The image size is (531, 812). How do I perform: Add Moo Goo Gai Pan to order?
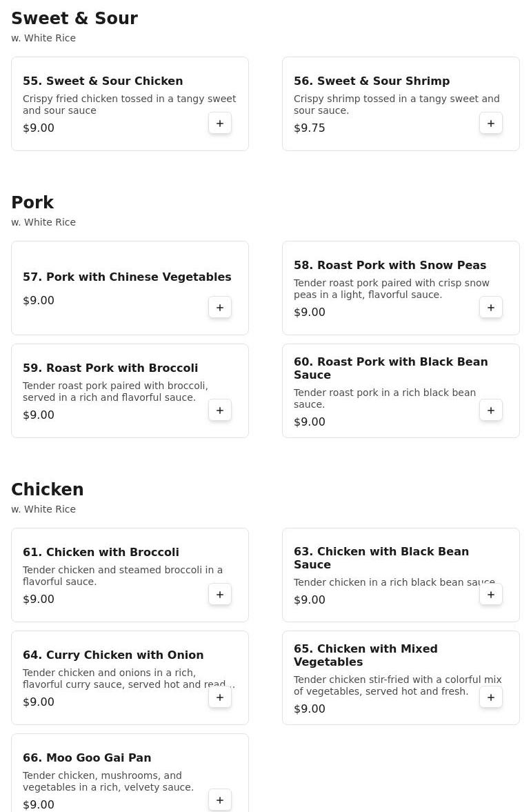tap(220, 800)
